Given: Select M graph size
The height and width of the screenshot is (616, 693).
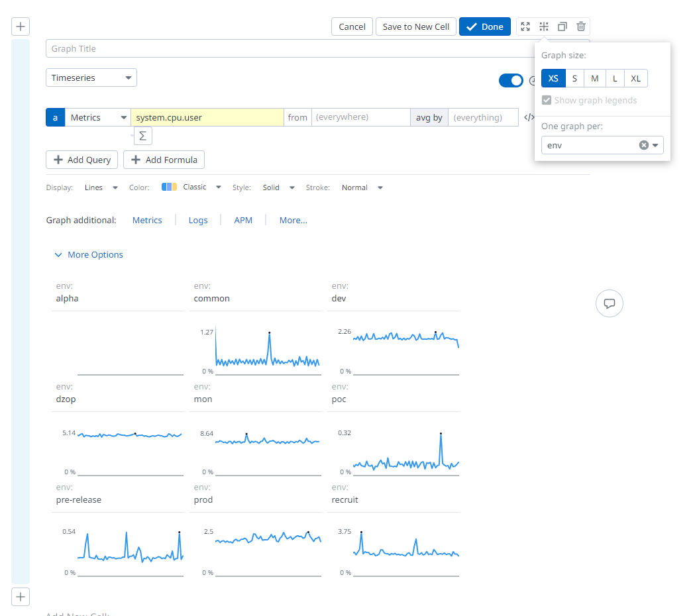Looking at the screenshot, I should point(595,78).
